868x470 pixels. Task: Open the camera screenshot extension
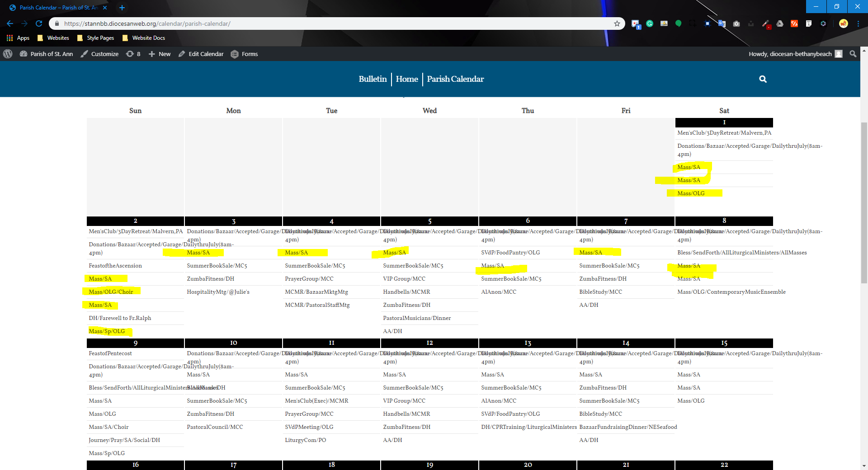click(x=736, y=23)
